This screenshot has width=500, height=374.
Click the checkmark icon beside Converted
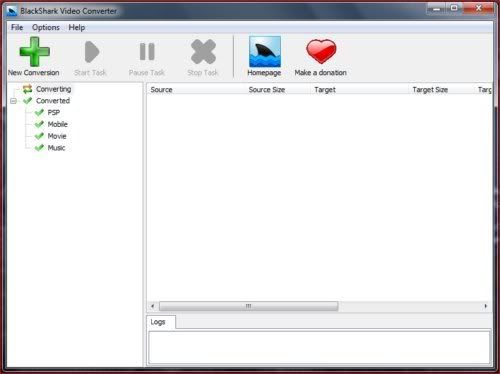point(28,101)
